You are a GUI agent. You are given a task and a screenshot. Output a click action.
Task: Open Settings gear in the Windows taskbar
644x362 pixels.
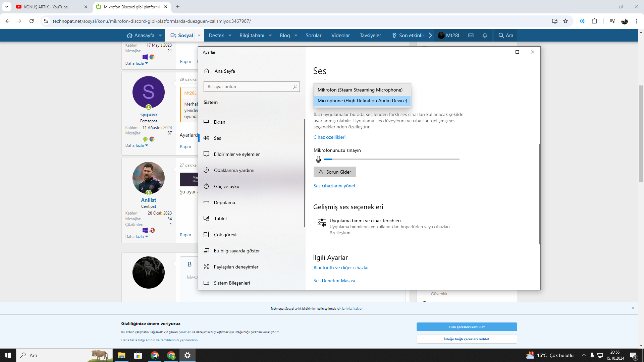coord(187,355)
